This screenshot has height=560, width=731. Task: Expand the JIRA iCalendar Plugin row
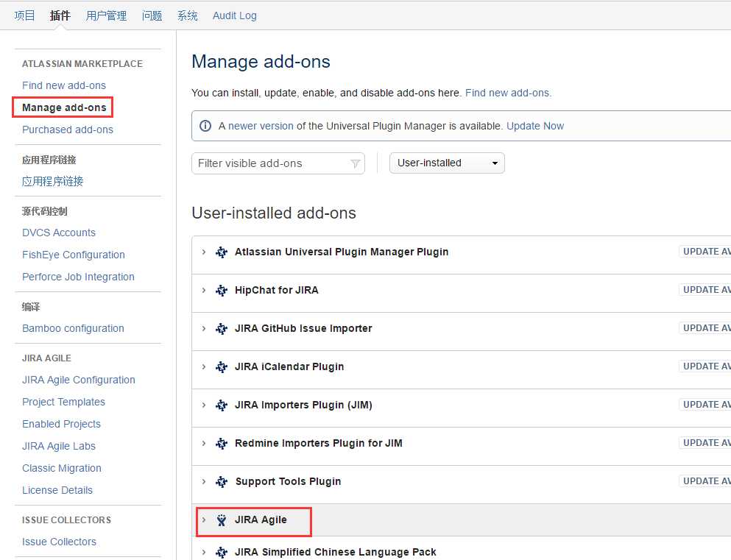point(204,366)
